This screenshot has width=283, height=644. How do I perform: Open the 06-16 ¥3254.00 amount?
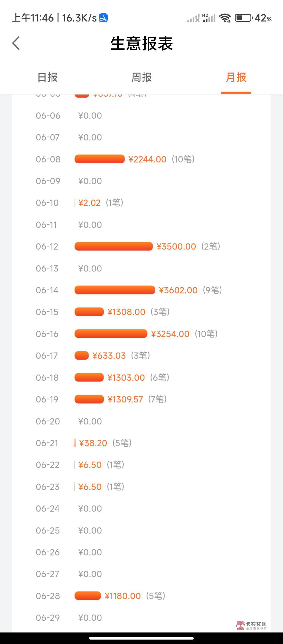[x=170, y=334]
